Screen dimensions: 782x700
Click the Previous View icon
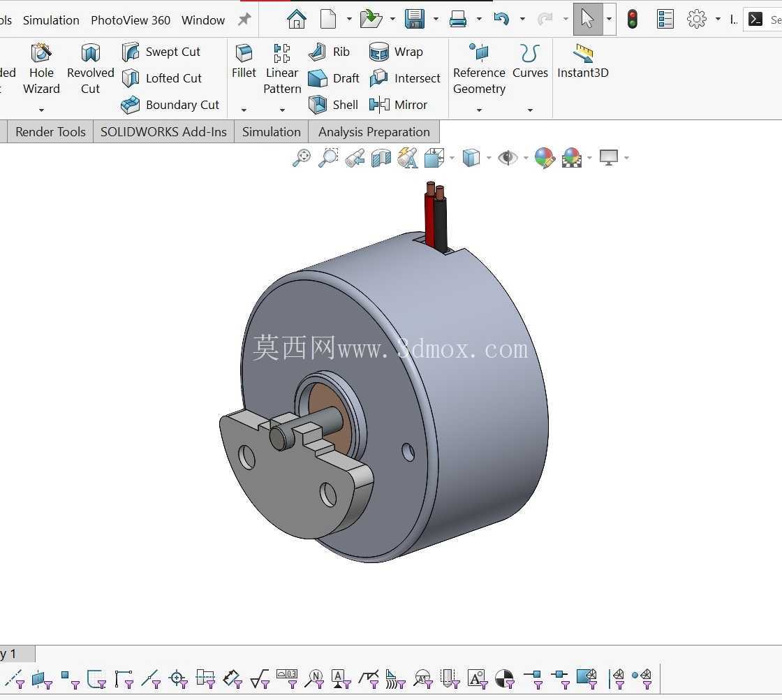(x=355, y=158)
